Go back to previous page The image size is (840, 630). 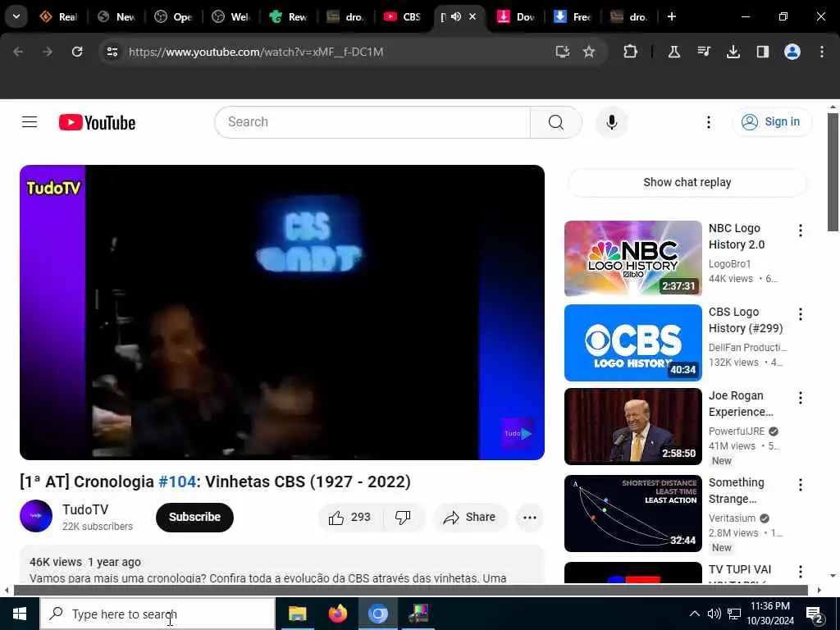point(18,52)
